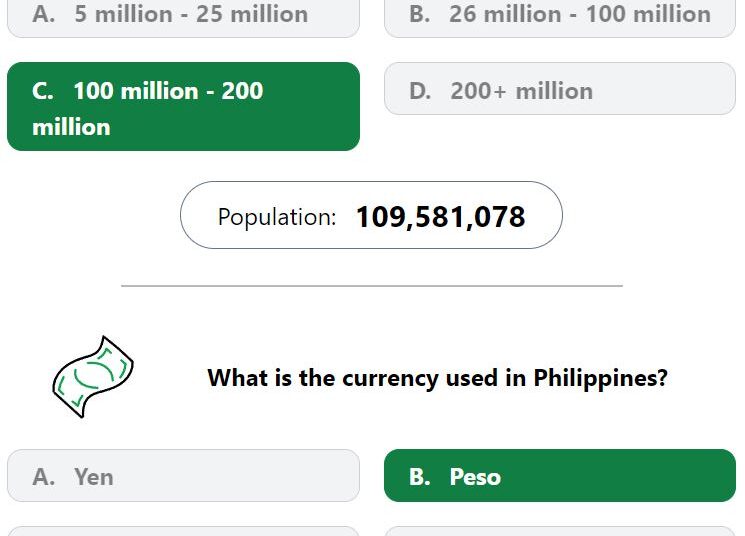Pick answer D. 200+ million

[560, 88]
